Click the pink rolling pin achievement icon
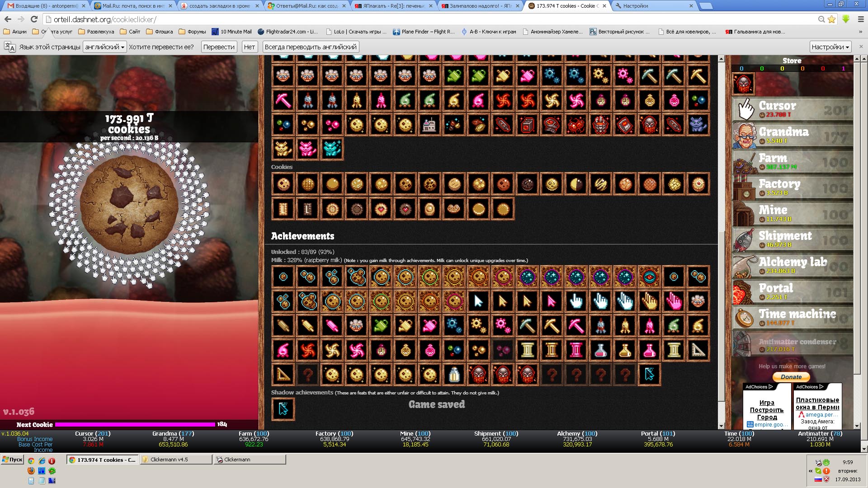868x488 pixels. click(x=332, y=325)
